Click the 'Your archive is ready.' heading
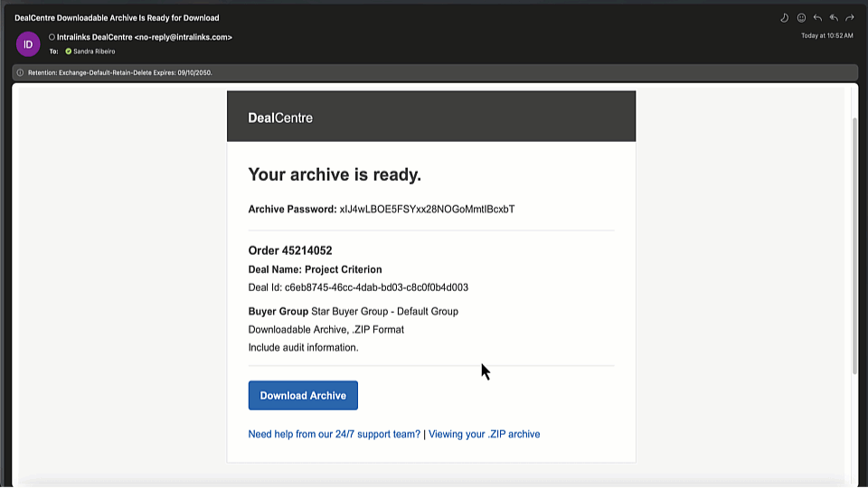This screenshot has width=868, height=488. 335,174
